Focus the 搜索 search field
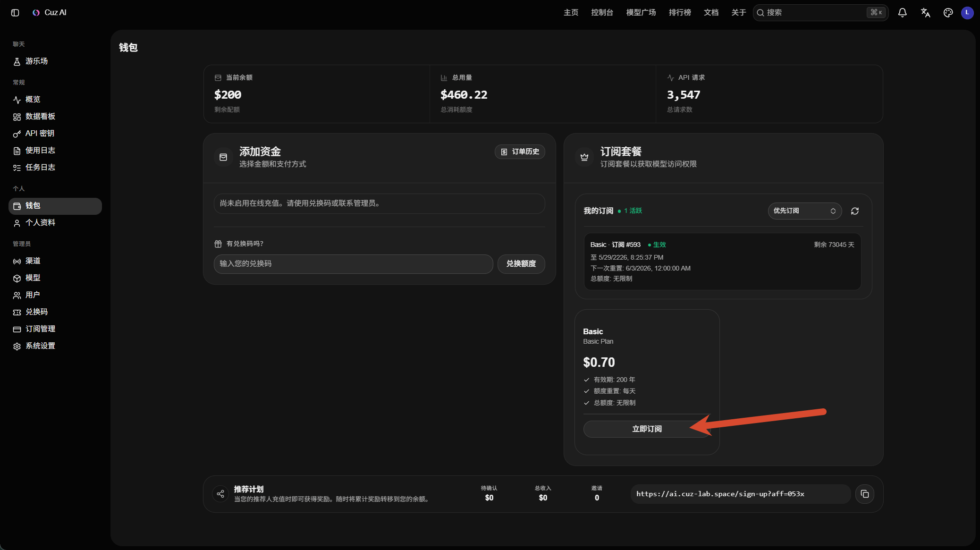Screen dimensions: 980x550 coord(820,13)
